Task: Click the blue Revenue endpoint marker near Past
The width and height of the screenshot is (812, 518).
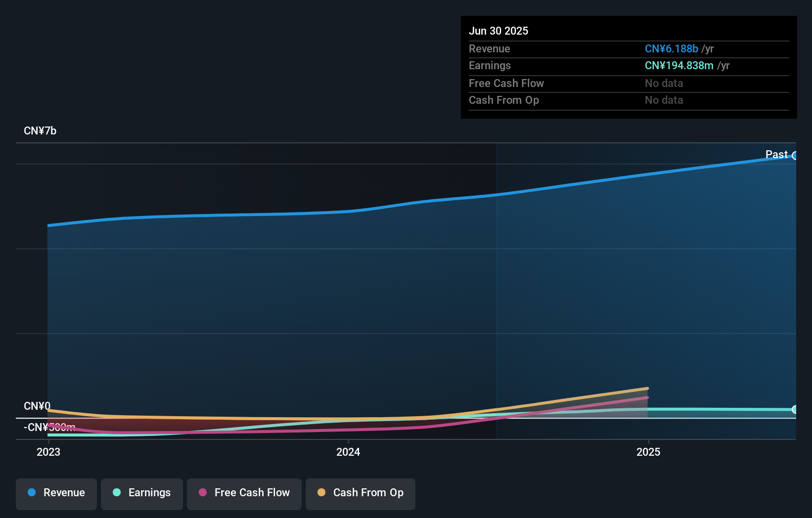Action: pyautogui.click(x=795, y=156)
